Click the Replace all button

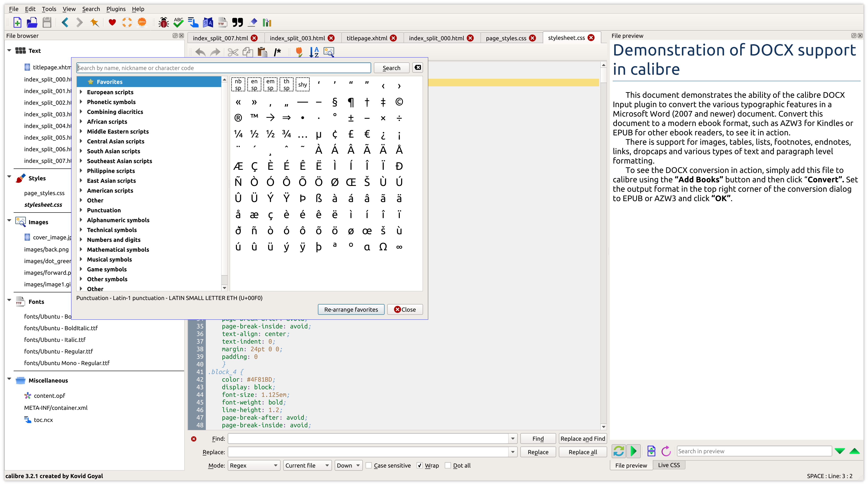(x=583, y=452)
